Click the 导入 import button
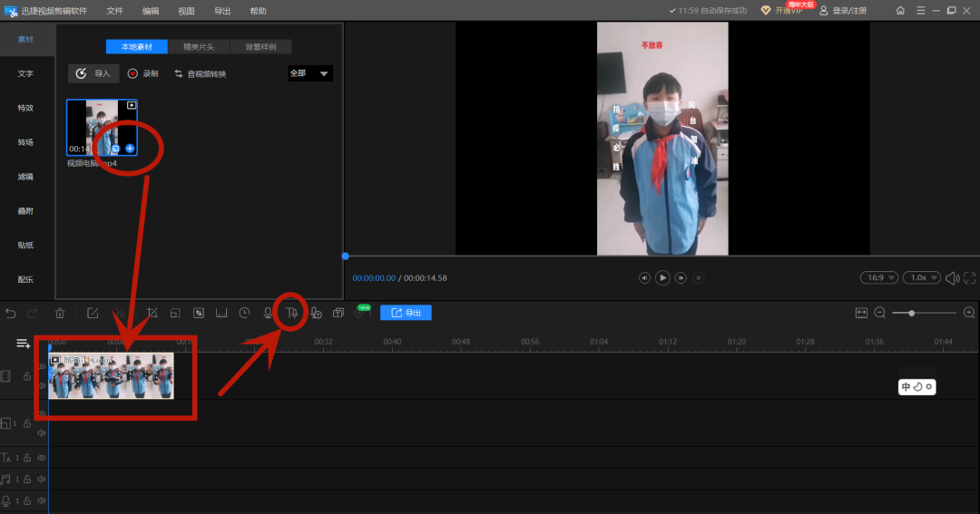Image resolution: width=980 pixels, height=514 pixels. (x=93, y=73)
